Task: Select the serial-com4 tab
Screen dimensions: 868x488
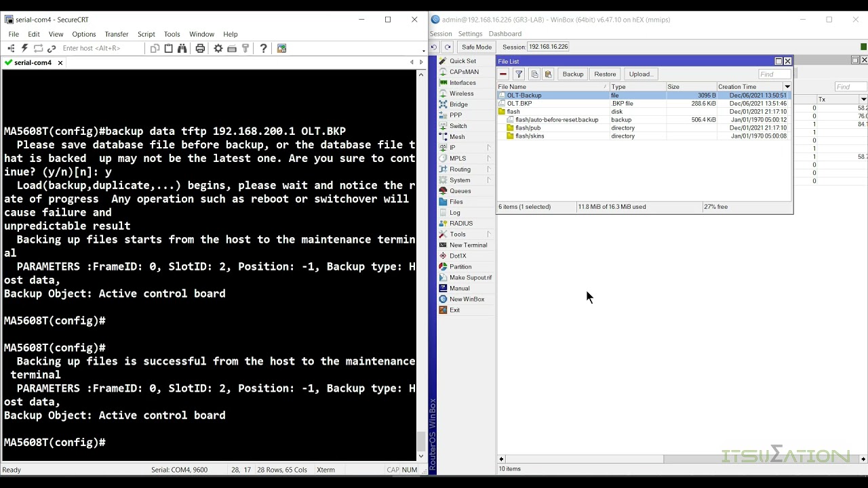Action: [33, 62]
